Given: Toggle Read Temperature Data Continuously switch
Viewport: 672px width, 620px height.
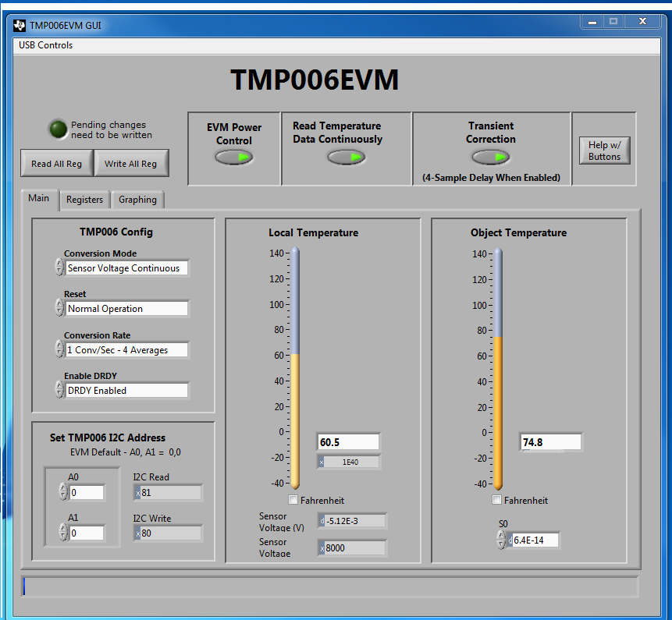Looking at the screenshot, I should tap(347, 158).
